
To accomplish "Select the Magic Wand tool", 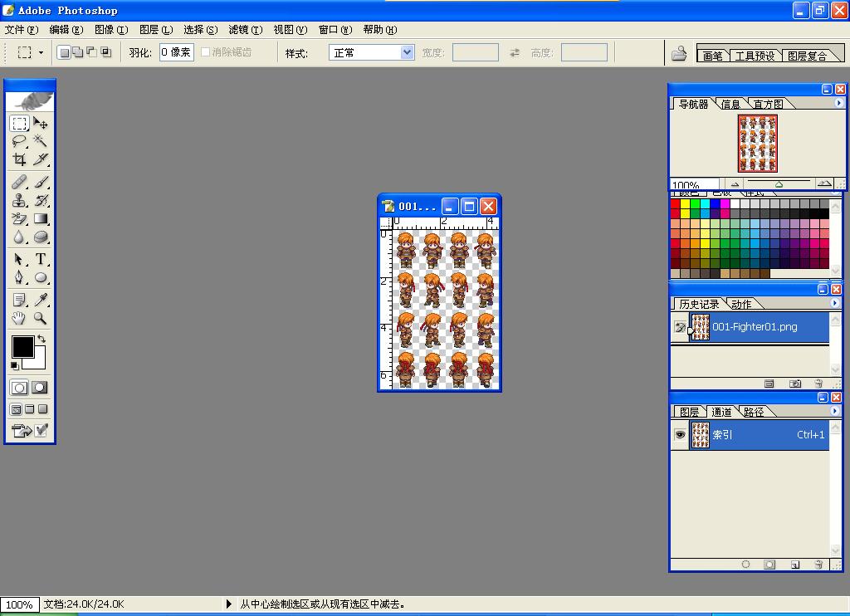I will click(x=40, y=141).
